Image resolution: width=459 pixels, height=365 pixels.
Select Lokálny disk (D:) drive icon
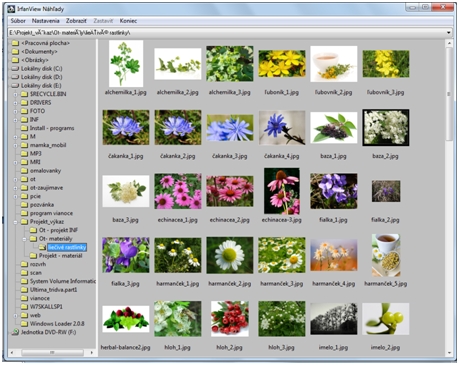coord(15,77)
